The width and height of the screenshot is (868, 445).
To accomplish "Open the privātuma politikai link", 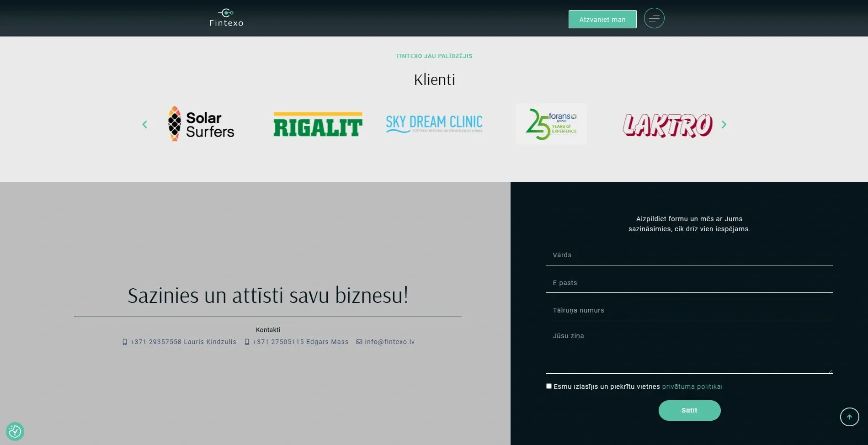I will (x=692, y=387).
